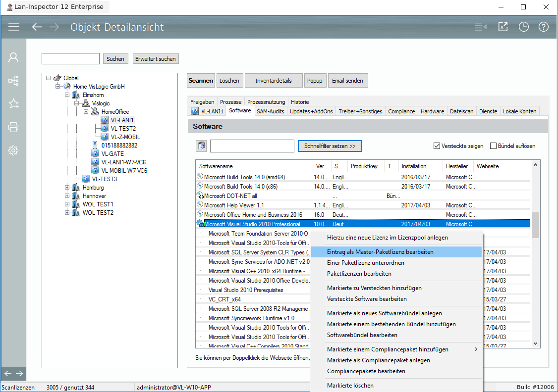
Task: Choose Hierzu eine neue Lizenz im Lizenzpool anlegen
Action: click(396, 238)
